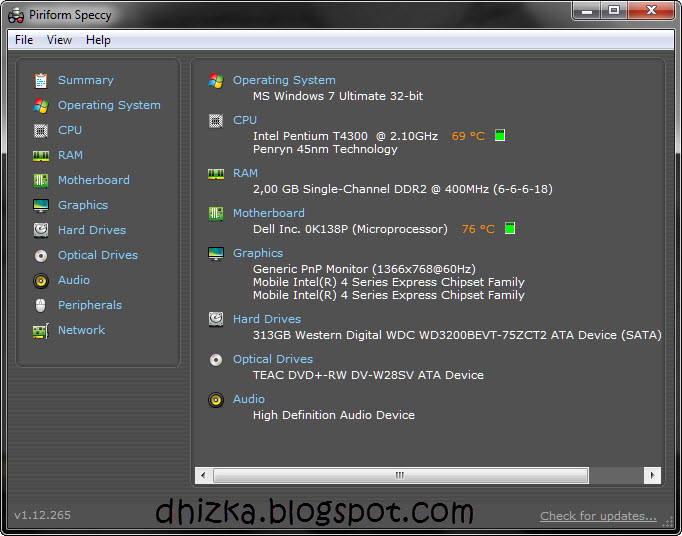Click the text MS Windows 7 Ultimate 32-bit

pyautogui.click(x=338, y=96)
